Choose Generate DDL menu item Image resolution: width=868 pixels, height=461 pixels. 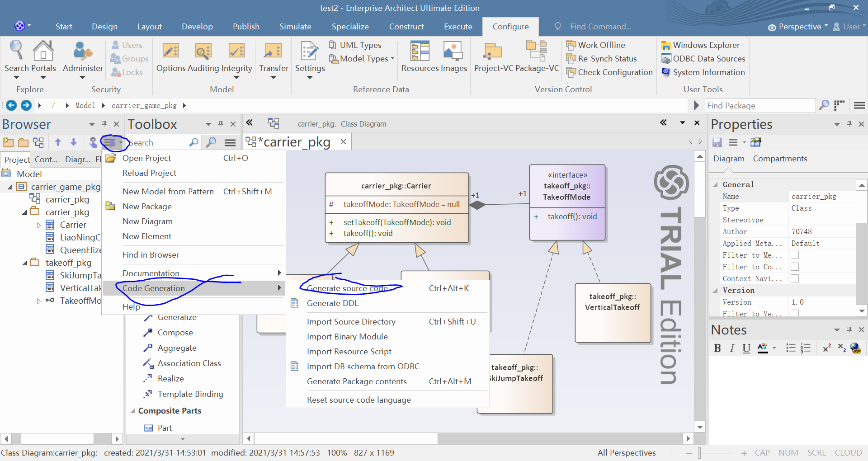388,303
